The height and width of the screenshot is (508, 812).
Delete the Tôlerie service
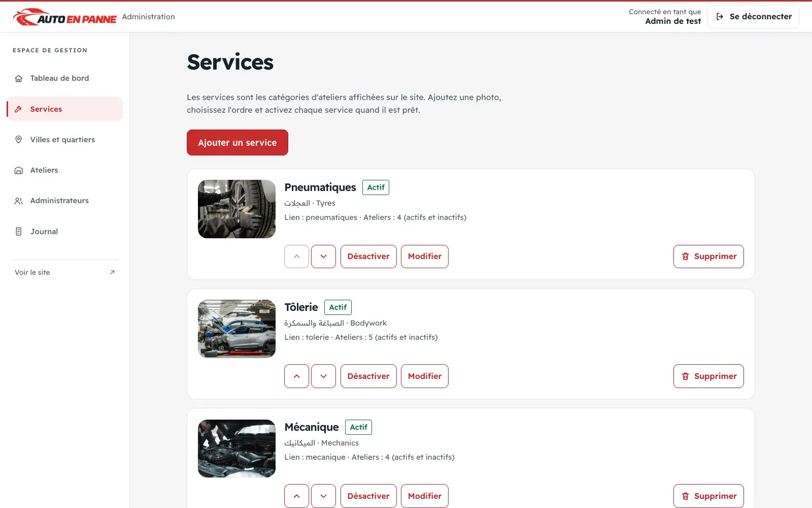coord(708,376)
